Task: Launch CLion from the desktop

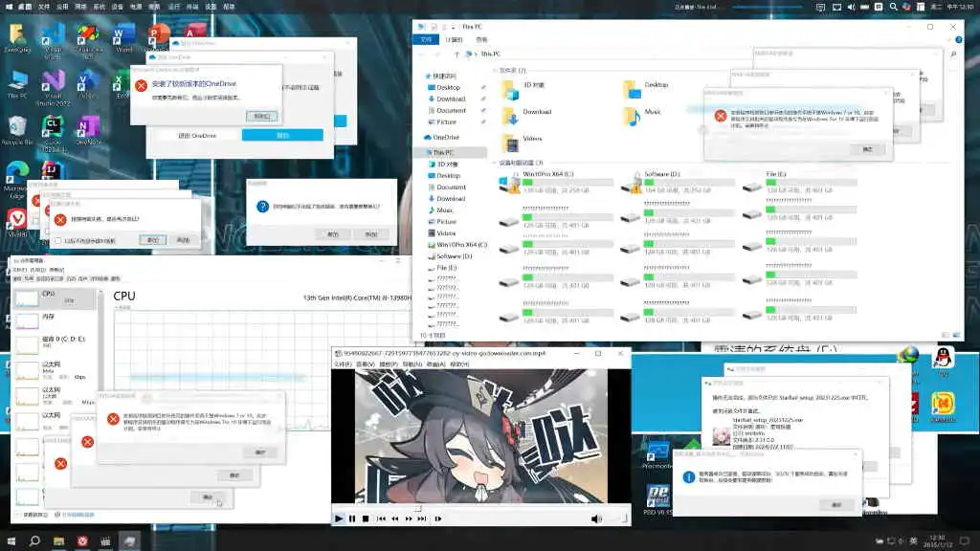Action: coord(54,134)
